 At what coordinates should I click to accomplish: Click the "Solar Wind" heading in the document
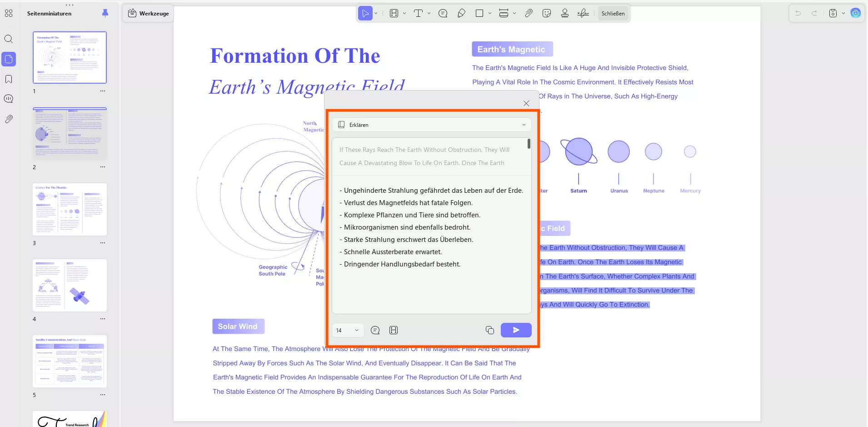[238, 327]
